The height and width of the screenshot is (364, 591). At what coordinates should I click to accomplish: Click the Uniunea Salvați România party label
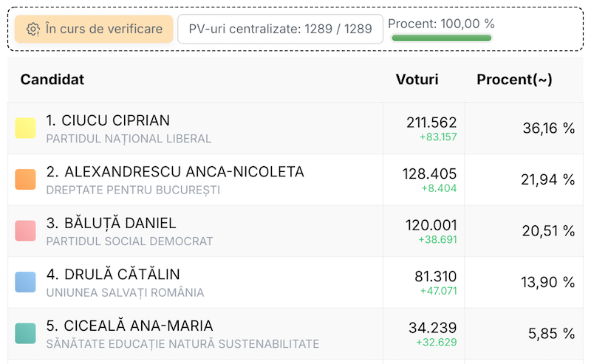point(125,292)
